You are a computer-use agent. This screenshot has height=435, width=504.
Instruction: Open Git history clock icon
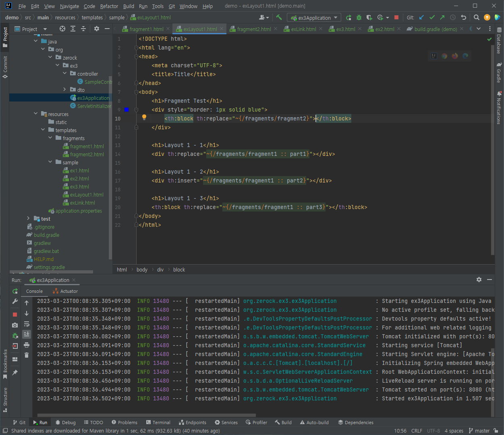453,17
